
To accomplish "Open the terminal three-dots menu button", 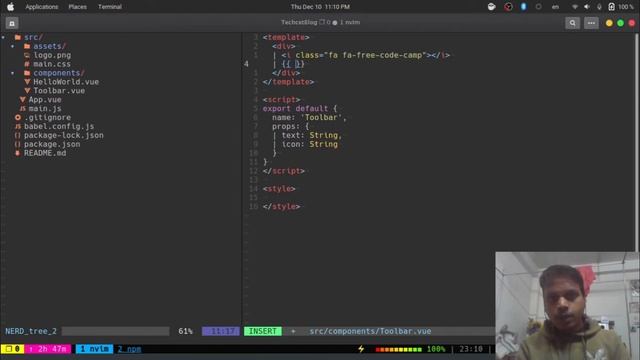I will 591,23.
